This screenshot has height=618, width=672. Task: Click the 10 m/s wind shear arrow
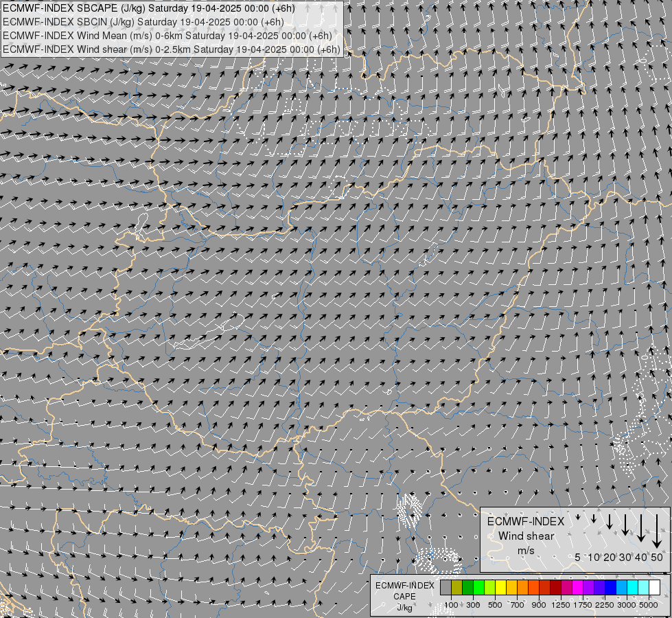coord(594,519)
